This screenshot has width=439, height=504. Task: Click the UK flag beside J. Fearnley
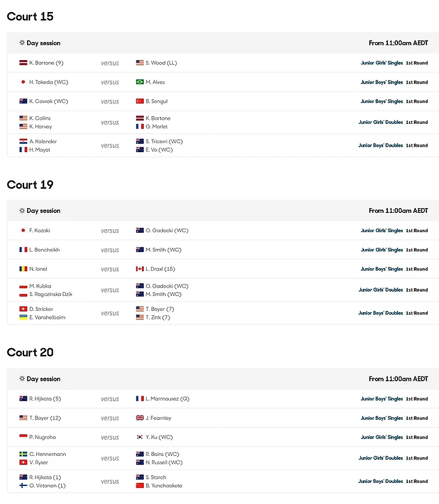tap(140, 418)
